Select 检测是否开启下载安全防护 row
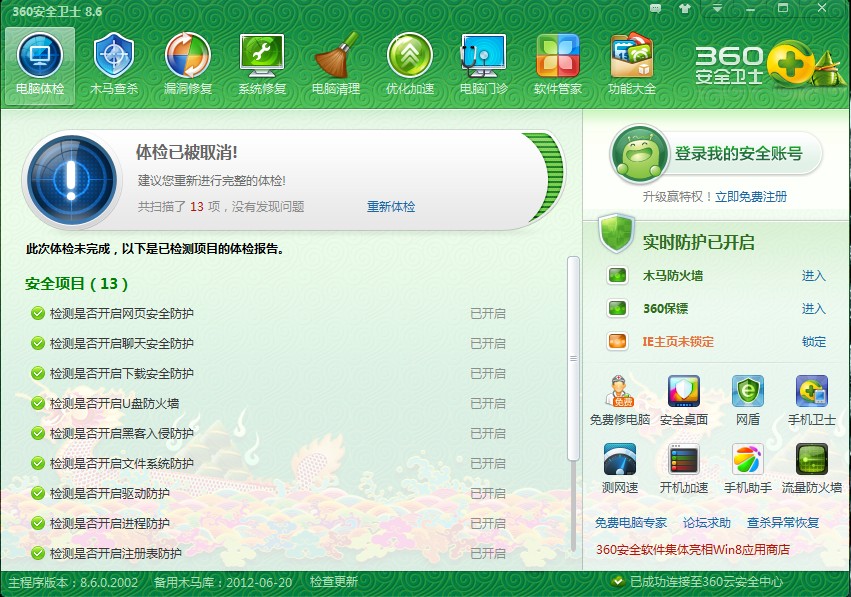Screen dimensions: 851x597 (x=268, y=373)
